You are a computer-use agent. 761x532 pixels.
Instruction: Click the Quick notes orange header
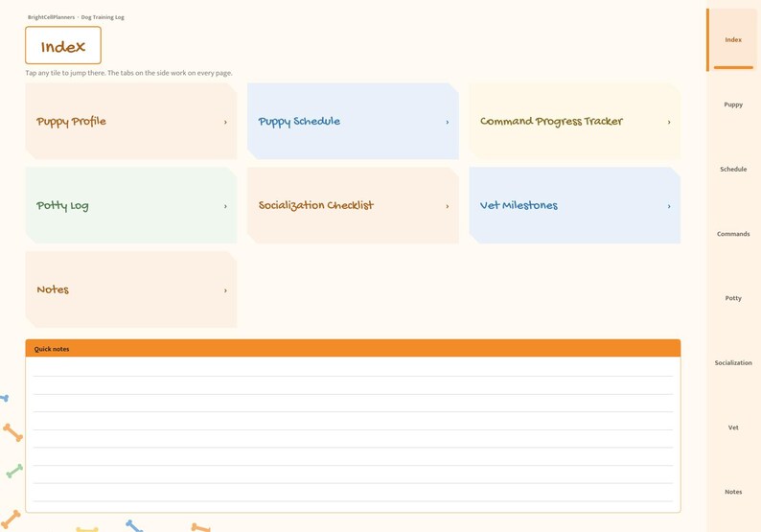point(353,349)
